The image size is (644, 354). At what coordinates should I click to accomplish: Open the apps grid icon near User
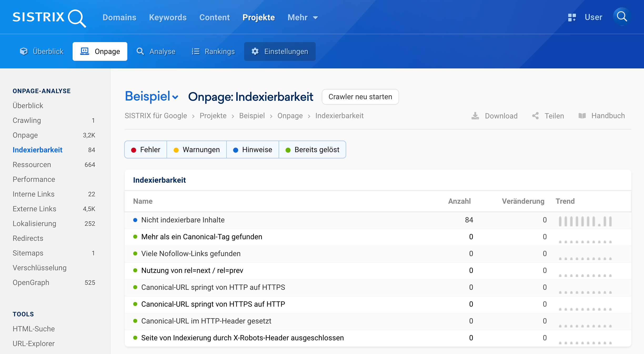572,17
